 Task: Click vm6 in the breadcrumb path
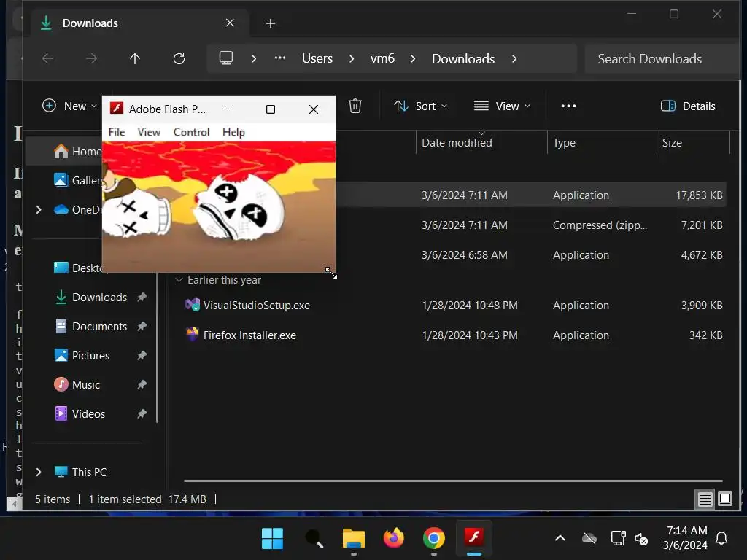382,58
